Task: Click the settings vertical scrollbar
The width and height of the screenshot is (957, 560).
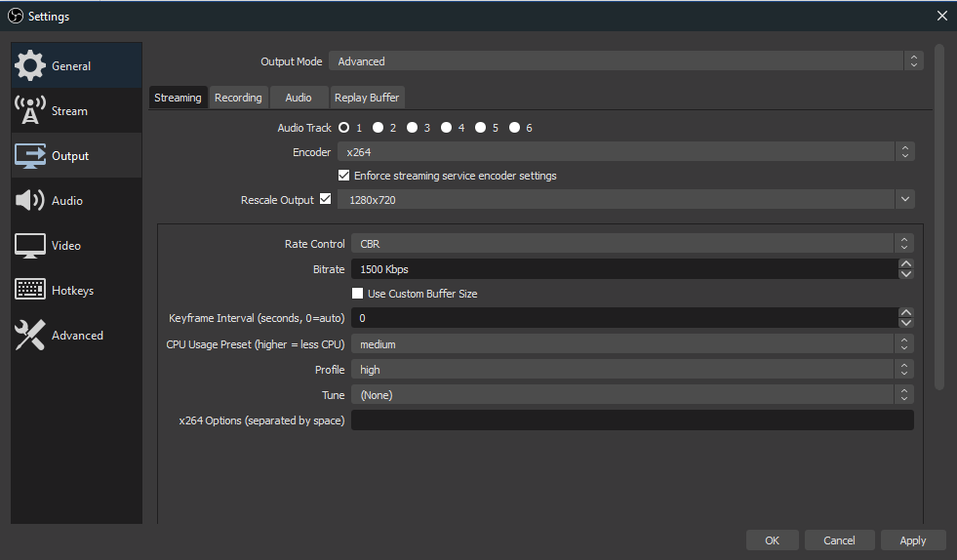Action: [x=939, y=217]
